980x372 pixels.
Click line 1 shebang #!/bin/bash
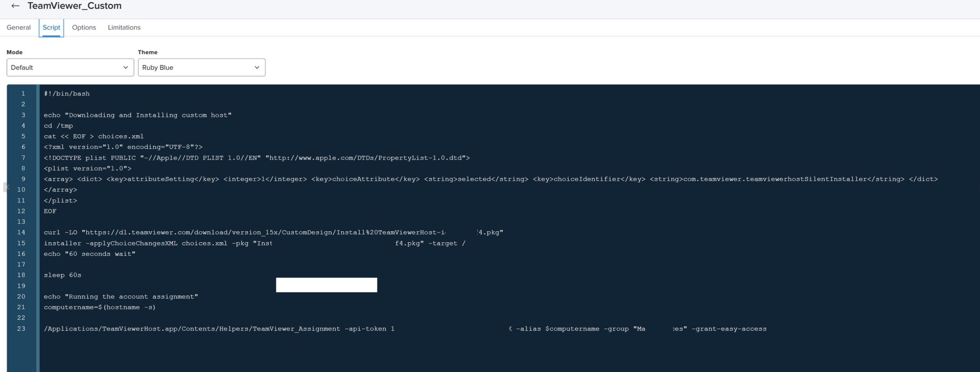pyautogui.click(x=66, y=94)
